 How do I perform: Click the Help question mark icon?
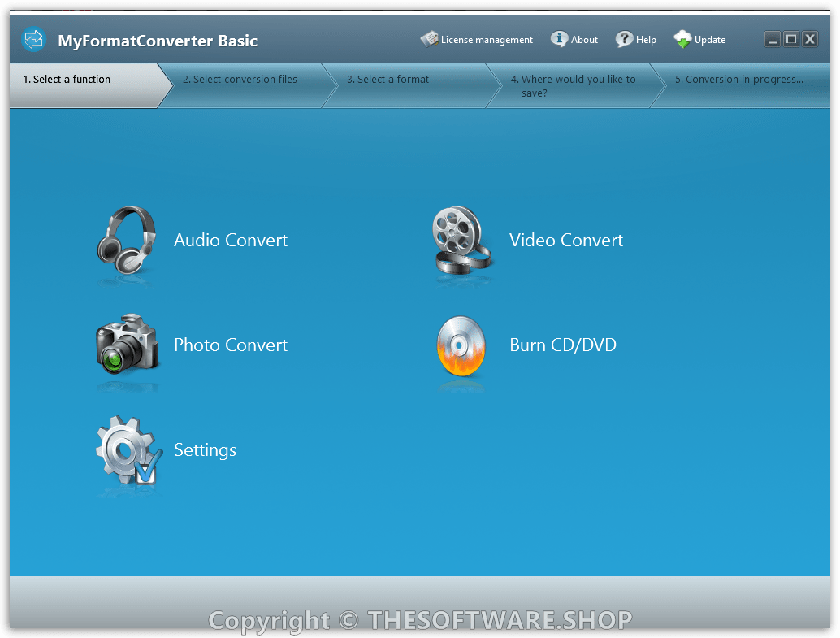tap(624, 39)
